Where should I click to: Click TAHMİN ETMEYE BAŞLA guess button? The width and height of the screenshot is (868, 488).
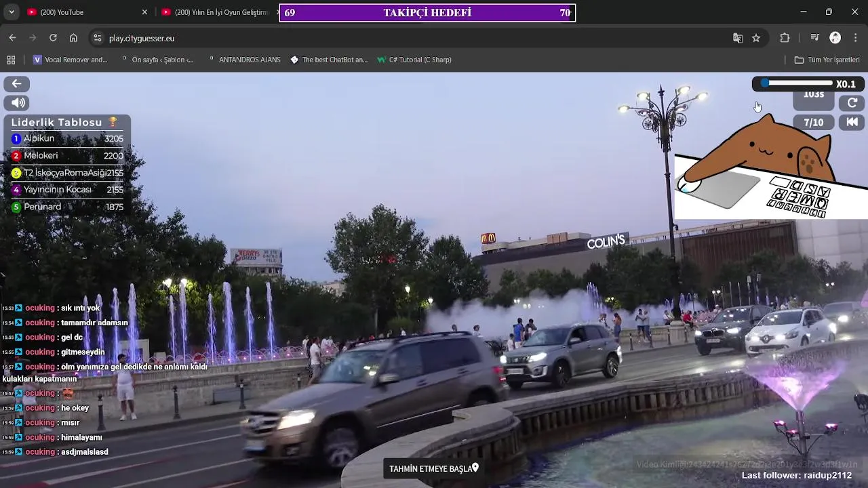coord(434,468)
